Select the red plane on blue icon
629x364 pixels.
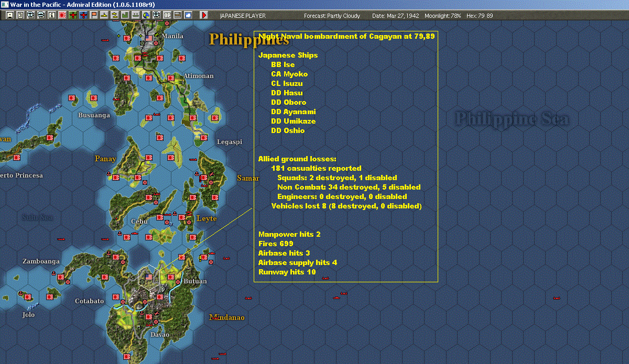(x=83, y=16)
